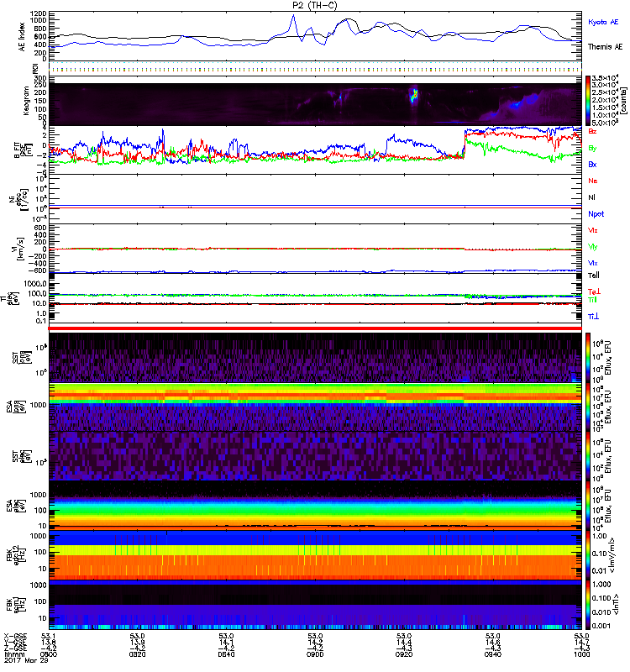Click the Keogram counts color bar
The width and height of the screenshot is (630, 672).
pyautogui.click(x=588, y=101)
